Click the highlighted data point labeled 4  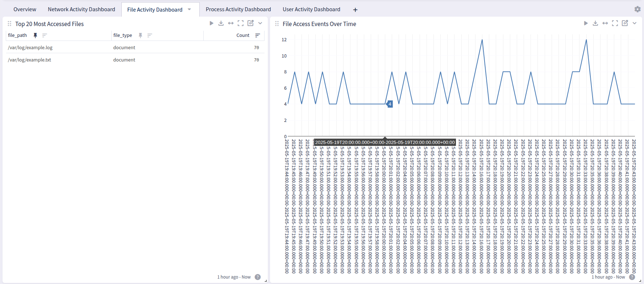(390, 104)
